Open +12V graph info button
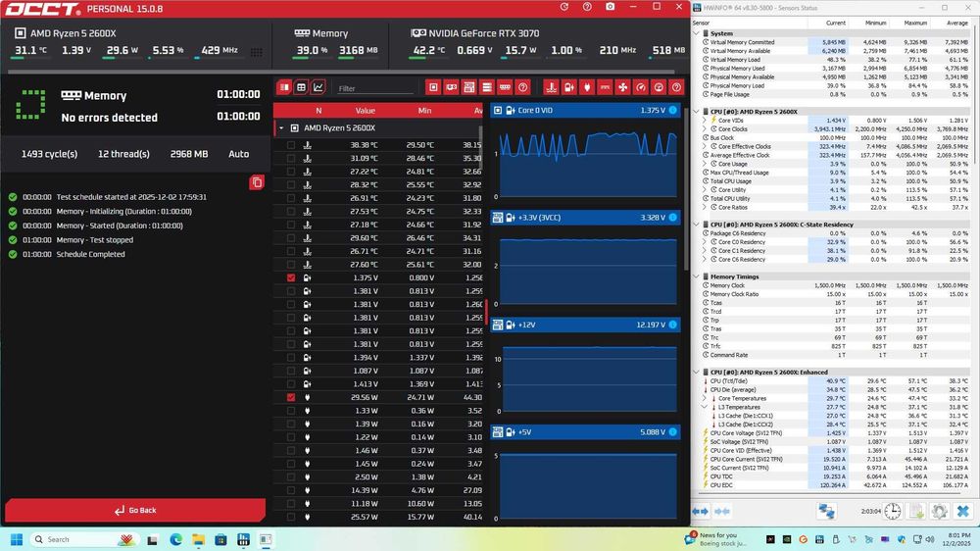The image size is (980, 551). [x=672, y=325]
